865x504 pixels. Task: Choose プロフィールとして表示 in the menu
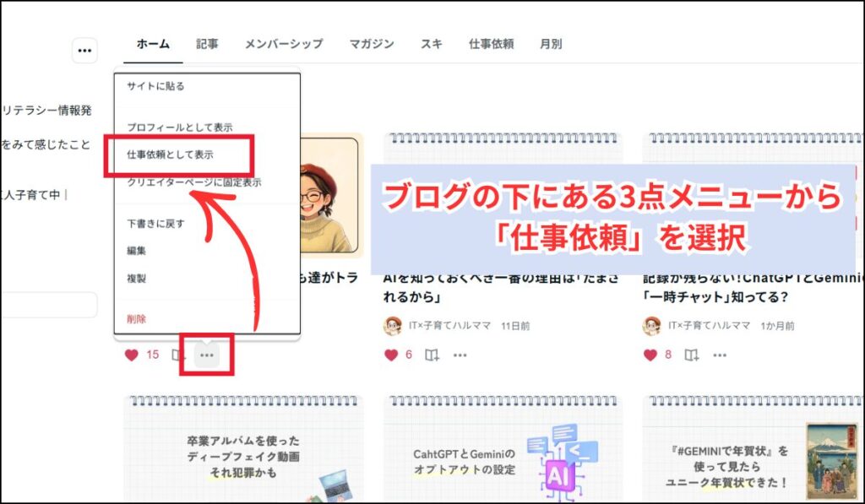180,127
